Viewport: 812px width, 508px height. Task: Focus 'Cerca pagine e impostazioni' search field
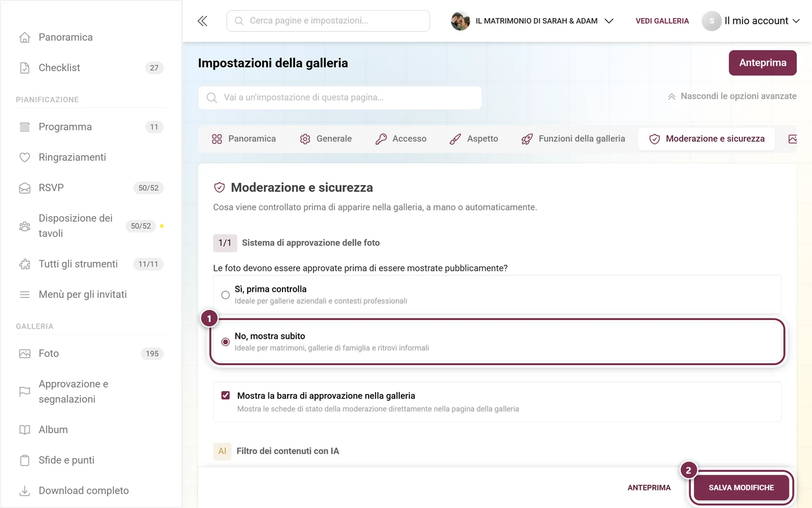(x=328, y=21)
